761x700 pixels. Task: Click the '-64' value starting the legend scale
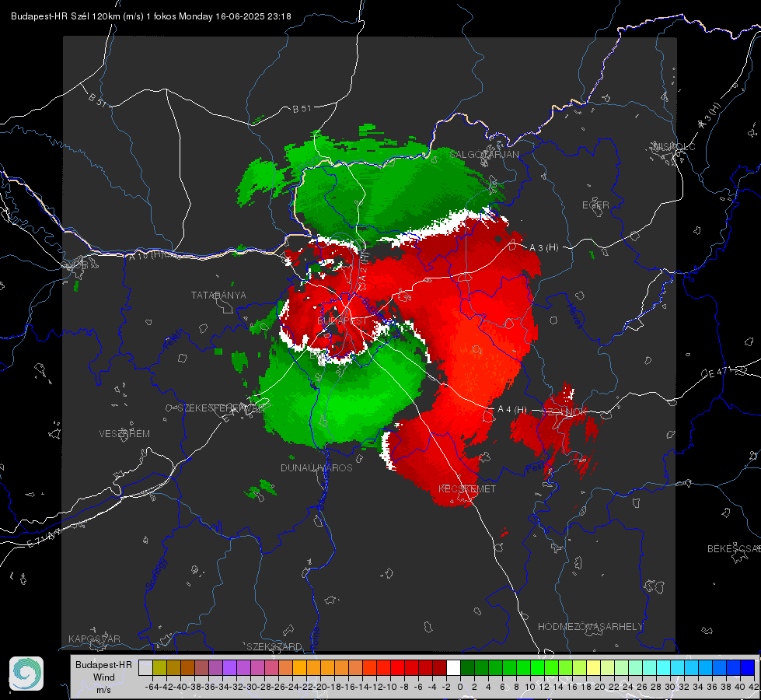click(x=152, y=687)
